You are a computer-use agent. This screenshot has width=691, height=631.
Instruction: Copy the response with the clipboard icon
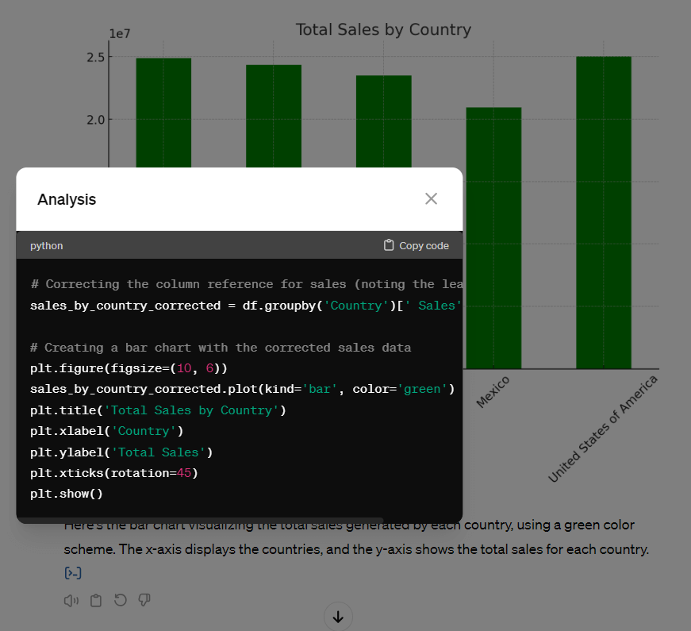pyautogui.click(x=96, y=600)
